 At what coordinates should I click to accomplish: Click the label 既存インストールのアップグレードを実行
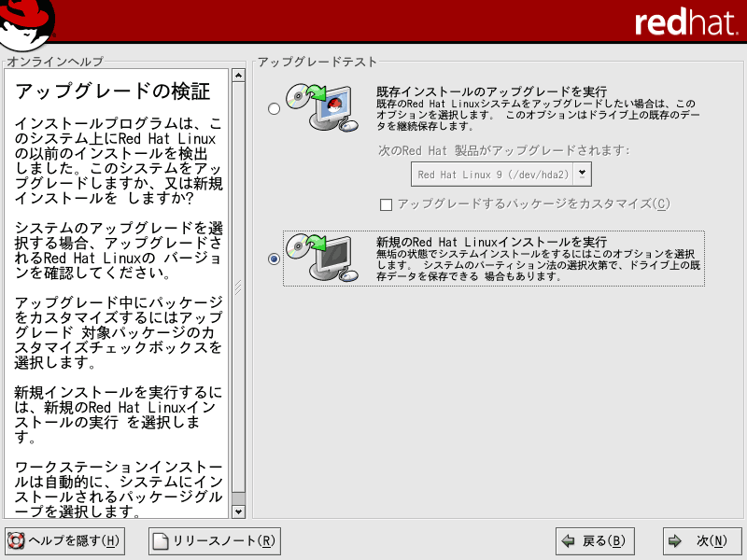click(492, 91)
